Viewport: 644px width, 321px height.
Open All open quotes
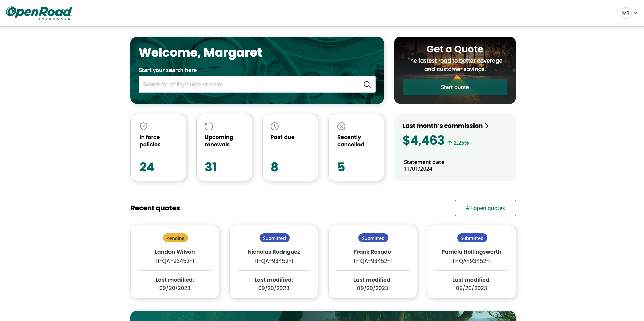click(485, 208)
